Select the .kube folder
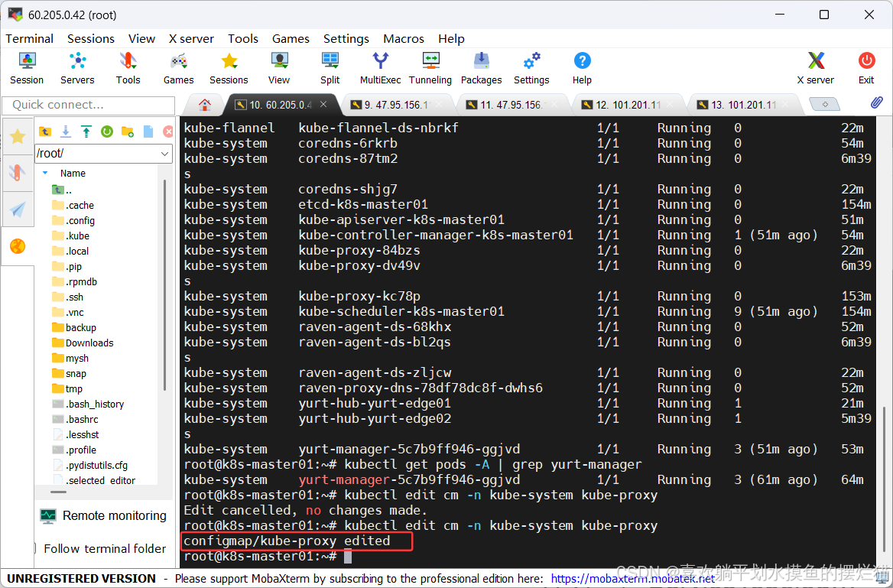The width and height of the screenshot is (893, 588). tap(77, 236)
